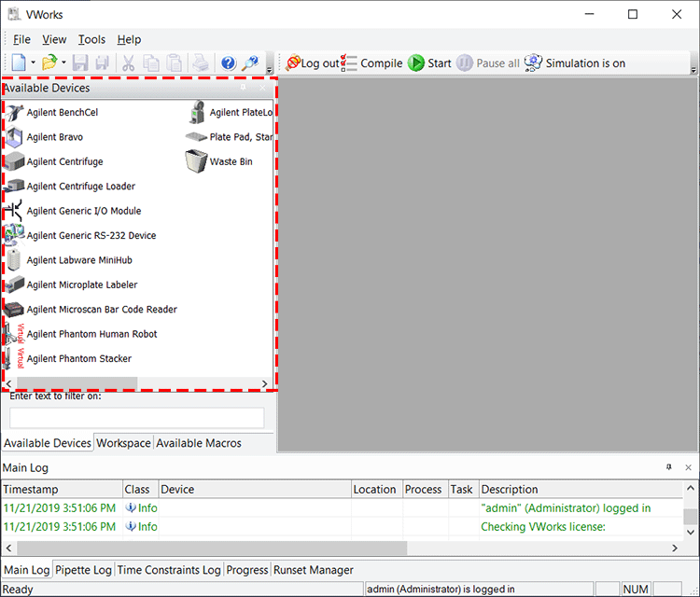Toggle the Simulation is on button
The image size is (700, 597).
point(575,62)
